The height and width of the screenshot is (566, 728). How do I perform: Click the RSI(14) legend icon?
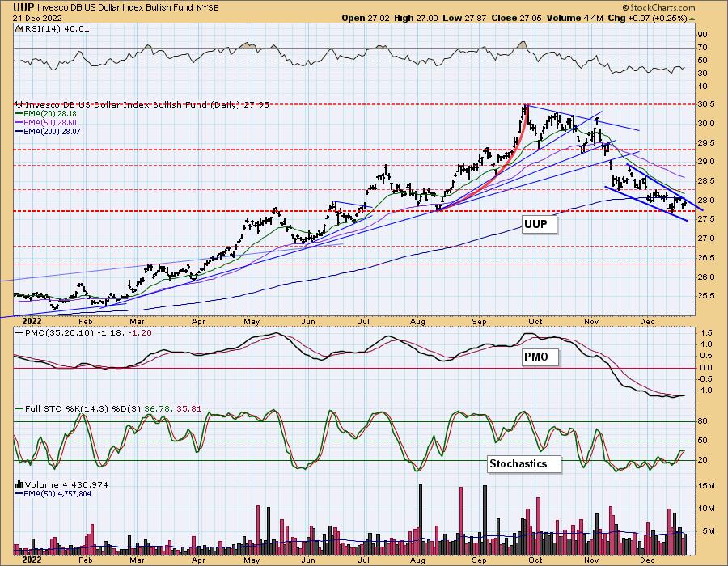pos(19,28)
